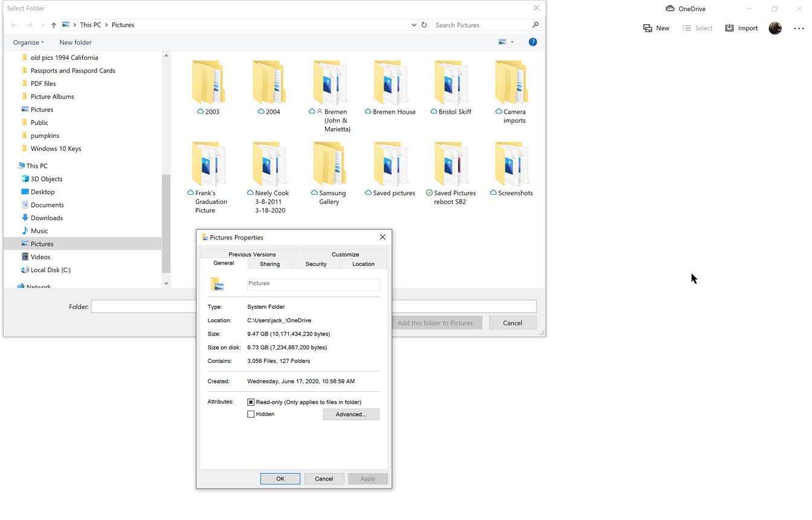Screen dimensions: 812x520
Task: Click the Pictures name field in Properties
Action: tap(314, 284)
